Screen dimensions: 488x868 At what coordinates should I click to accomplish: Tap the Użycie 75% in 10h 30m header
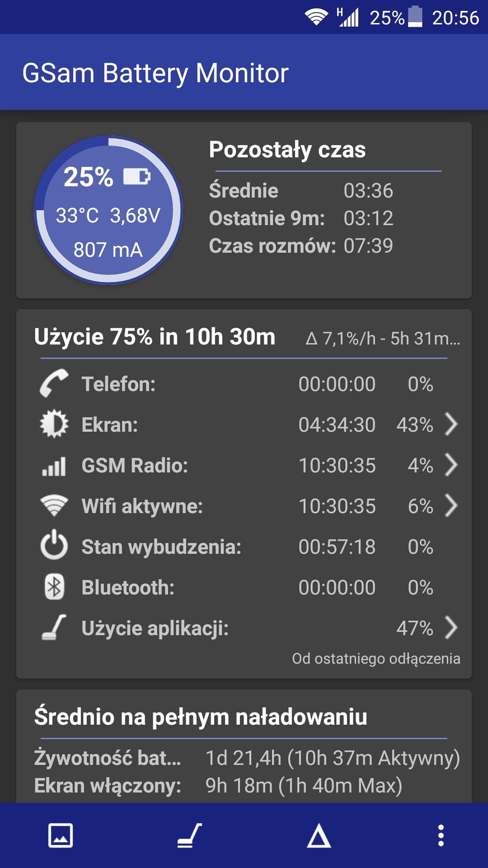[x=155, y=337]
